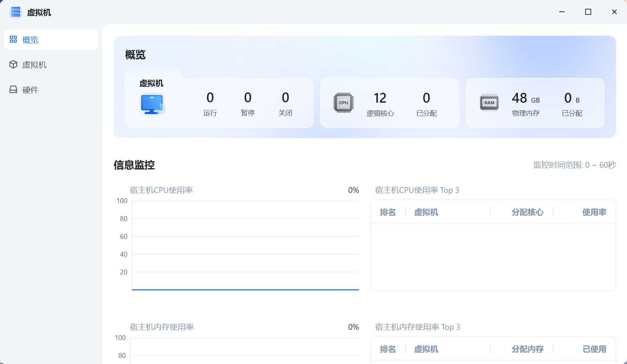Click the 虚拟机 cube icon in sidebar
This screenshot has height=364, width=627.
click(13, 65)
